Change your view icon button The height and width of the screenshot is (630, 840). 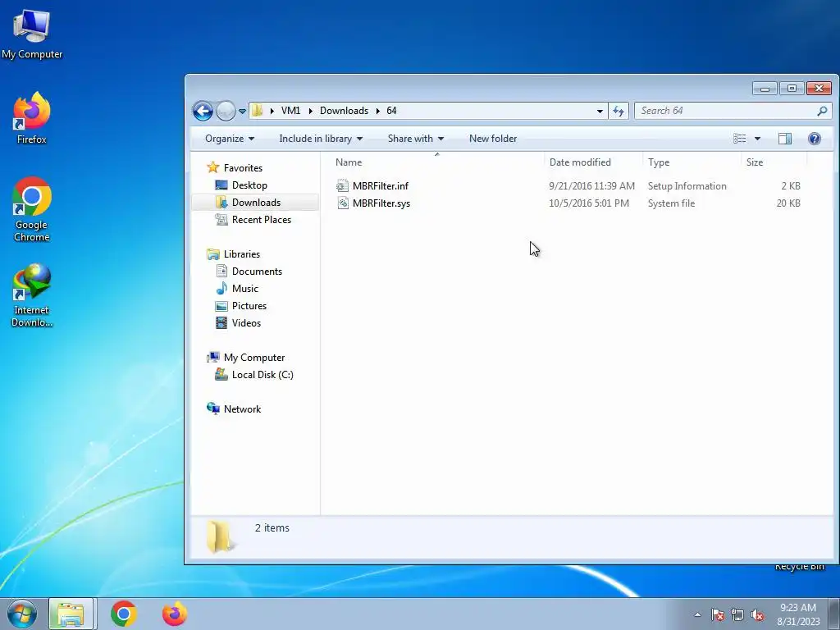740,139
